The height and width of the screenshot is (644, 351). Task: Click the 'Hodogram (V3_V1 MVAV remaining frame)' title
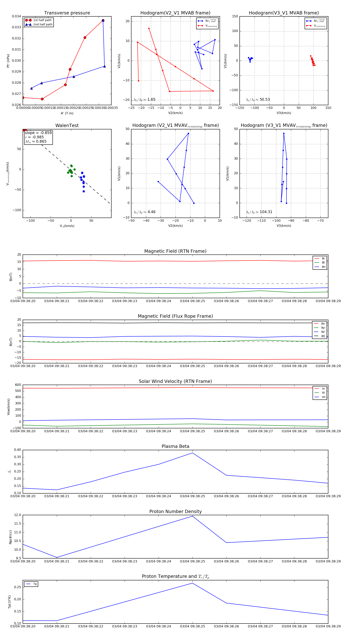pyautogui.click(x=284, y=125)
